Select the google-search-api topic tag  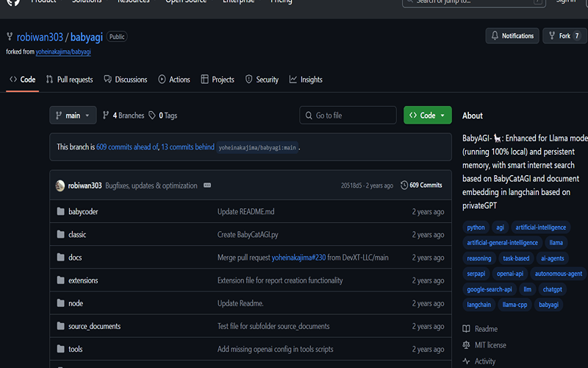click(x=490, y=289)
